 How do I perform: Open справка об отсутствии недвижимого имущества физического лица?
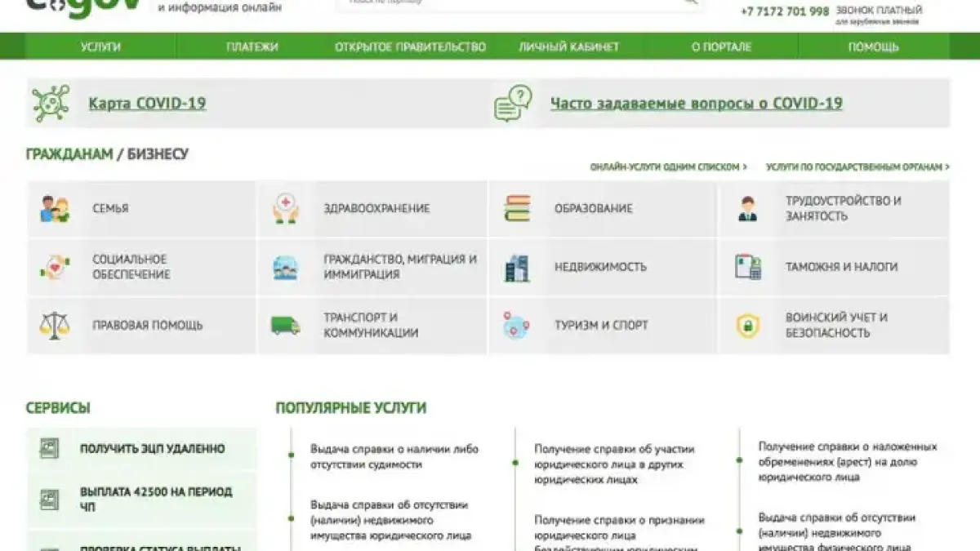pos(837,533)
